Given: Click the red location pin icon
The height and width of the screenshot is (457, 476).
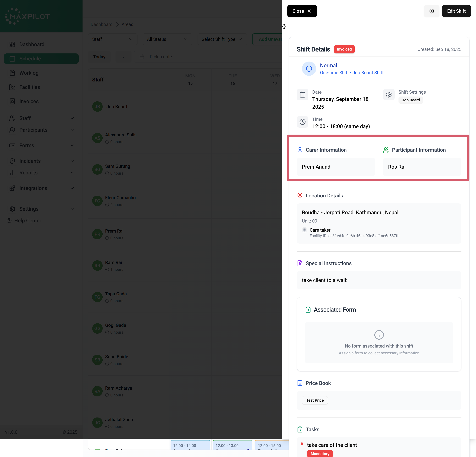Looking at the screenshot, I should coord(300,196).
